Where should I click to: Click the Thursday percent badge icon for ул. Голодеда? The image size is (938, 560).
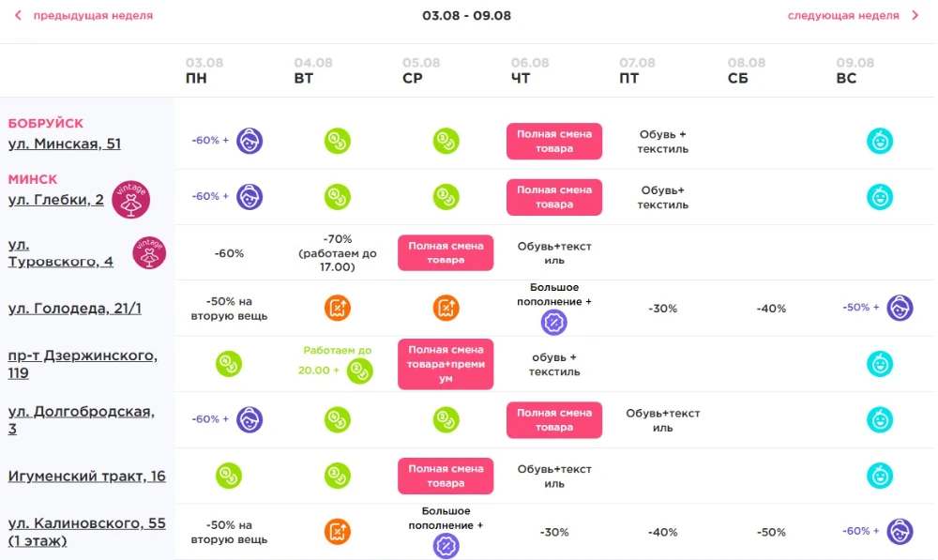554,323
